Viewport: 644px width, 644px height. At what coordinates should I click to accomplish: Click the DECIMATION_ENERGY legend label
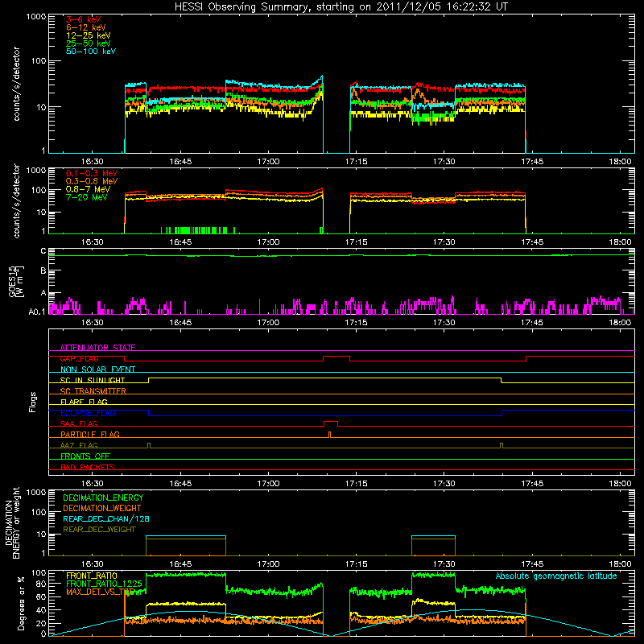103,497
